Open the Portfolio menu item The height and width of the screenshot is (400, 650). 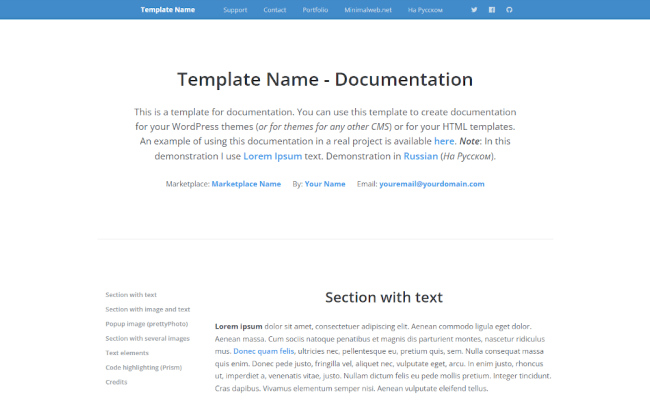pos(315,10)
